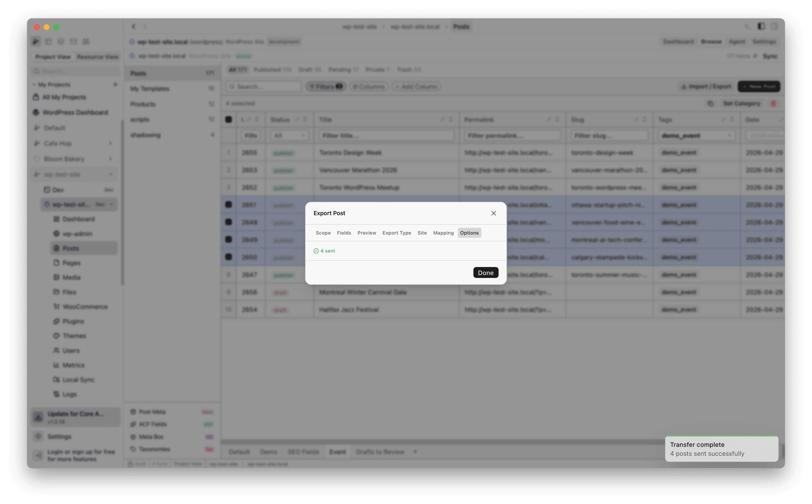Image resolution: width=812 pixels, height=504 pixels.
Task: Click the green check icon beside 4 sent
Action: click(x=316, y=251)
